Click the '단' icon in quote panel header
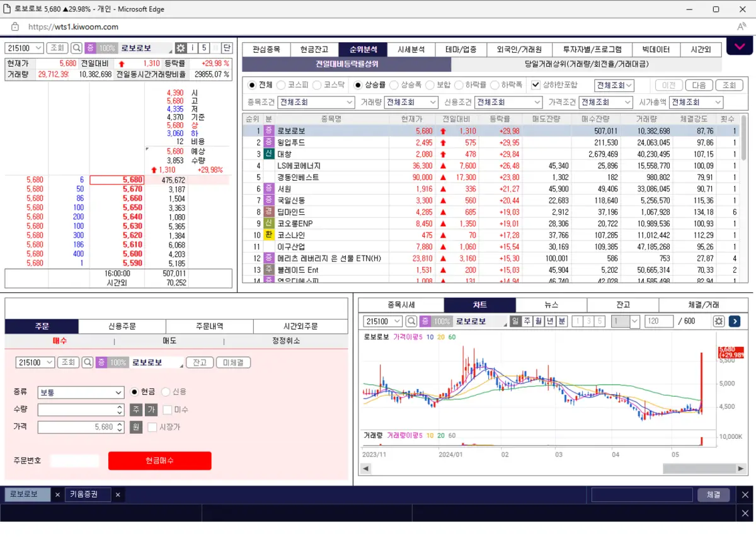The image size is (756, 539). pos(227,48)
